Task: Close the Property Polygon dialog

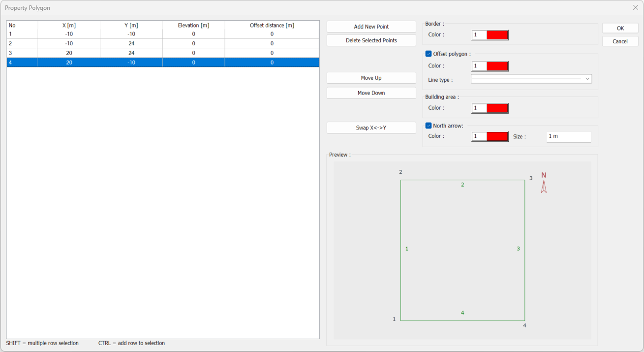Action: pyautogui.click(x=635, y=8)
